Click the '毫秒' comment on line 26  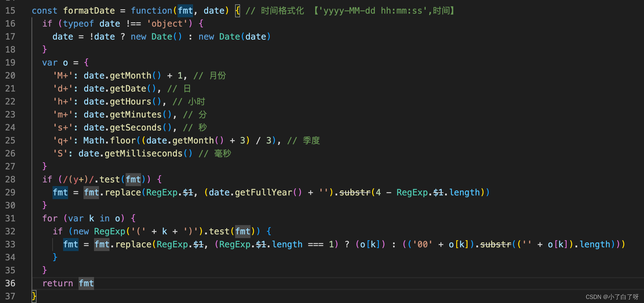pos(223,153)
